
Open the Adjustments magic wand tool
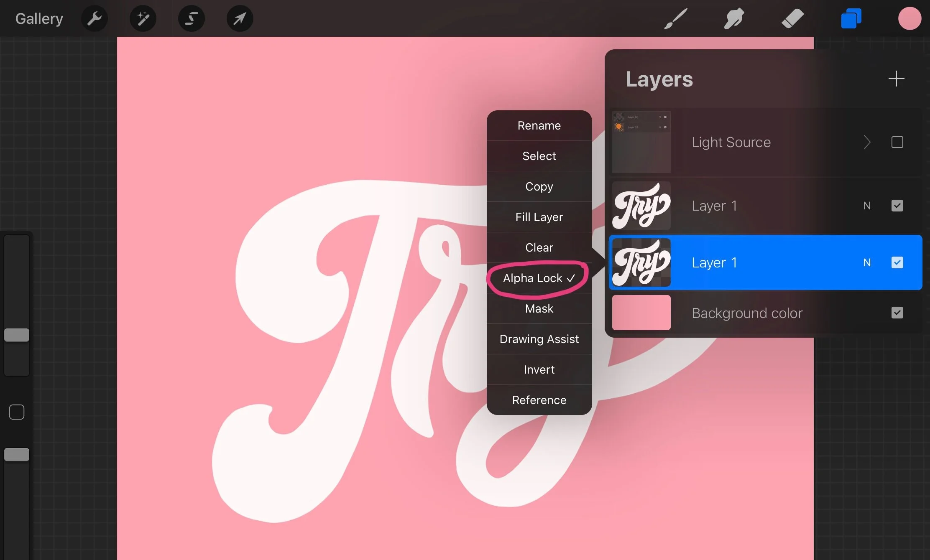coord(143,18)
